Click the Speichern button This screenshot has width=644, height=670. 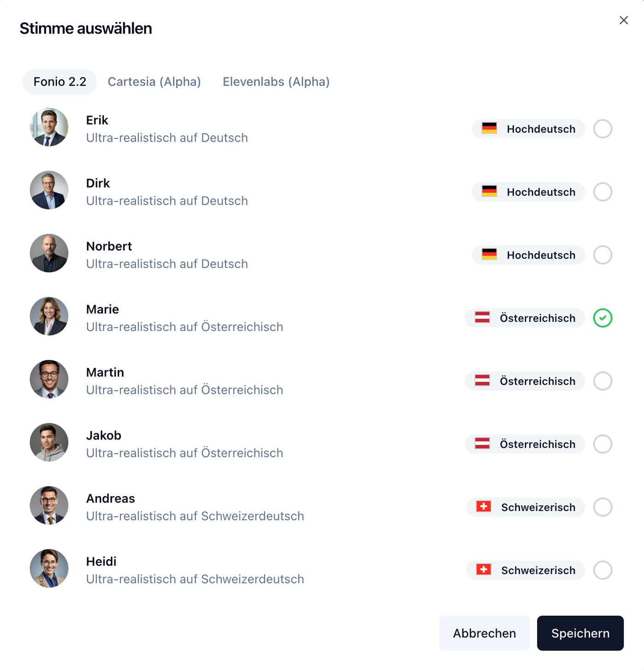pyautogui.click(x=580, y=633)
